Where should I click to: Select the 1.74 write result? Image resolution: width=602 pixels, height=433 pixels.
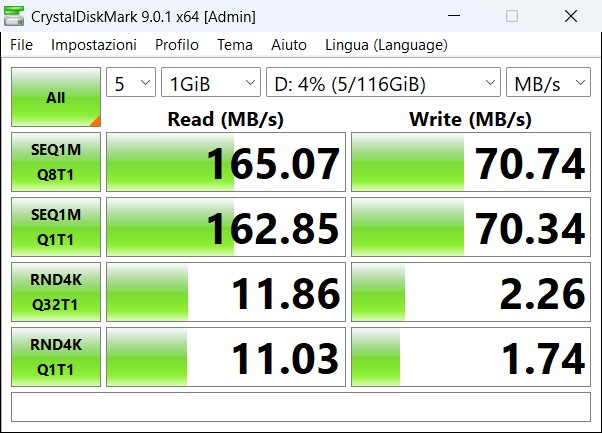point(471,357)
